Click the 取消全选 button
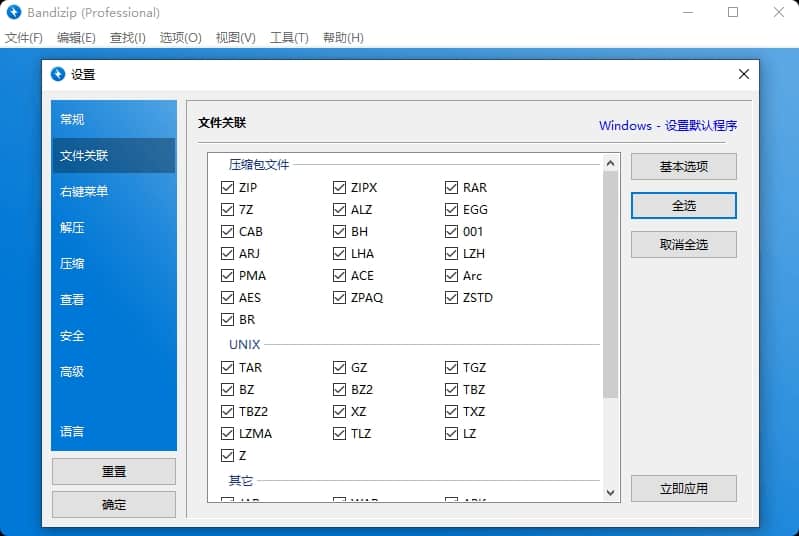The width and height of the screenshot is (799, 536). 683,245
